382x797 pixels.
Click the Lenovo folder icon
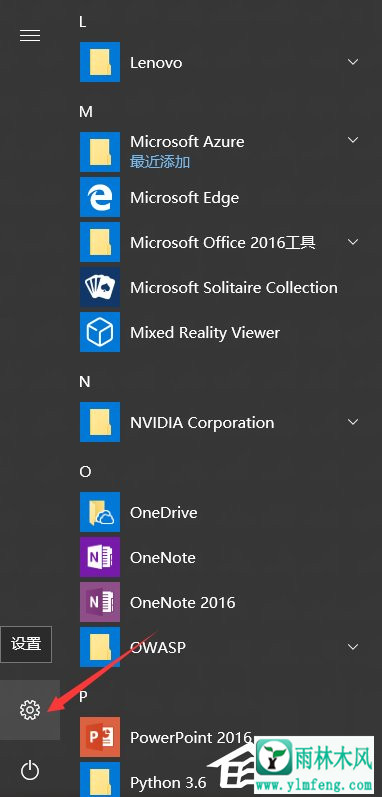click(x=100, y=62)
